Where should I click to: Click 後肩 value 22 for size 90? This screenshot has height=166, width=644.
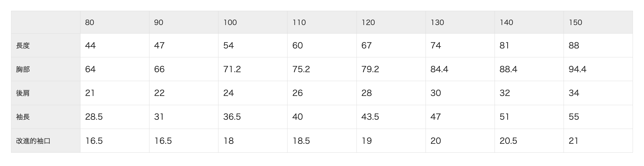tap(159, 93)
